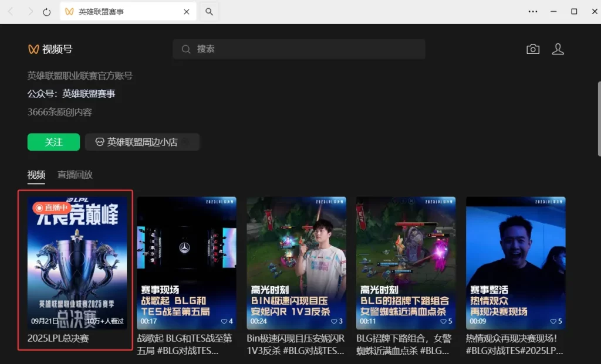Click the green 关注 button

(x=53, y=142)
